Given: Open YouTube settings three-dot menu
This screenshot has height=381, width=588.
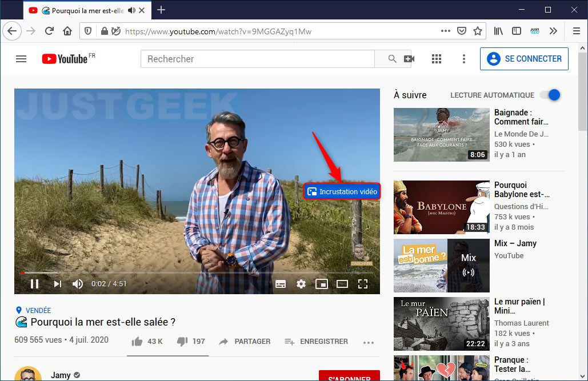Looking at the screenshot, I should [x=464, y=59].
